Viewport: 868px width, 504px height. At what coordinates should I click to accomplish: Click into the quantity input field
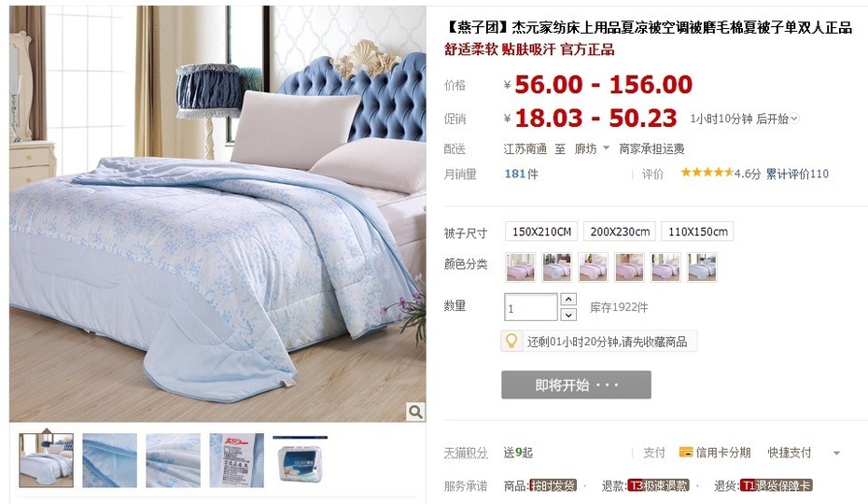pyautogui.click(x=530, y=307)
